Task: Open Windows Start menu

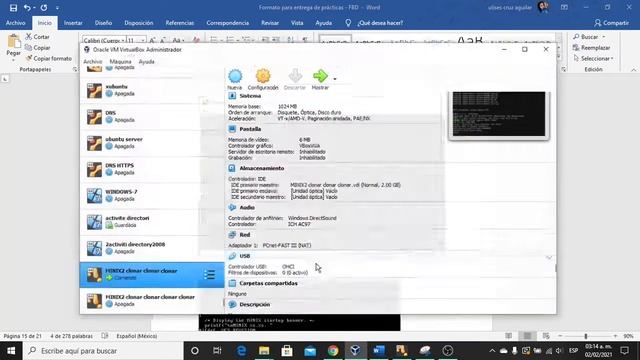Action: [11, 351]
